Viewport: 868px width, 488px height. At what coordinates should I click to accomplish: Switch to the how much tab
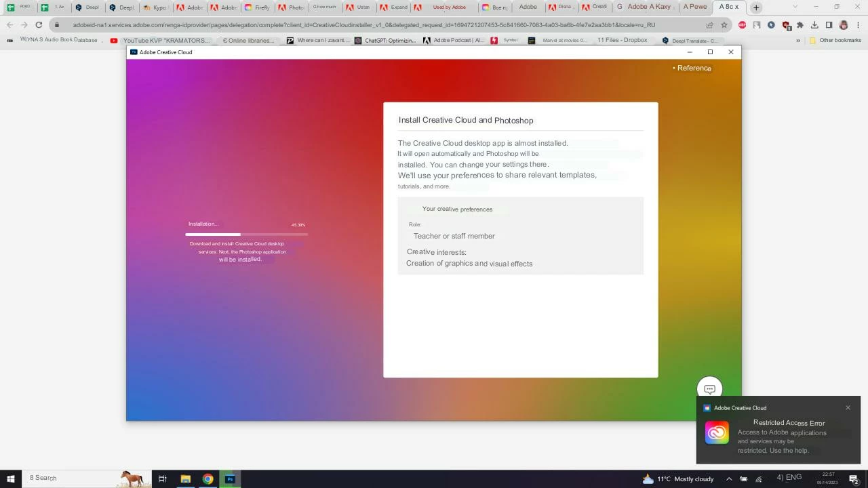point(325,7)
